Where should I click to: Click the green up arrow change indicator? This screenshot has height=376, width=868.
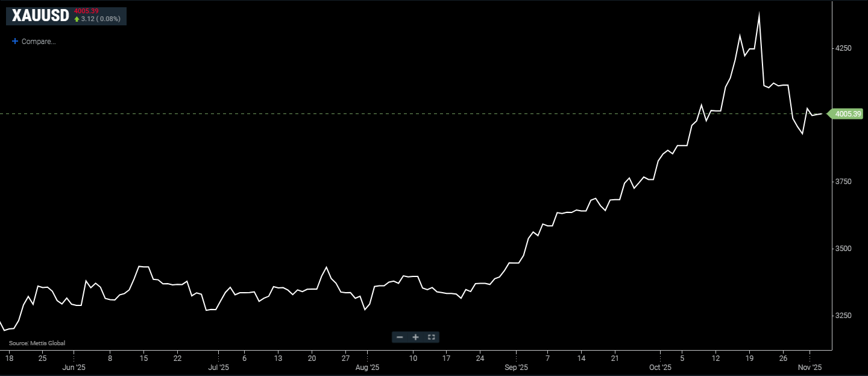pyautogui.click(x=77, y=19)
